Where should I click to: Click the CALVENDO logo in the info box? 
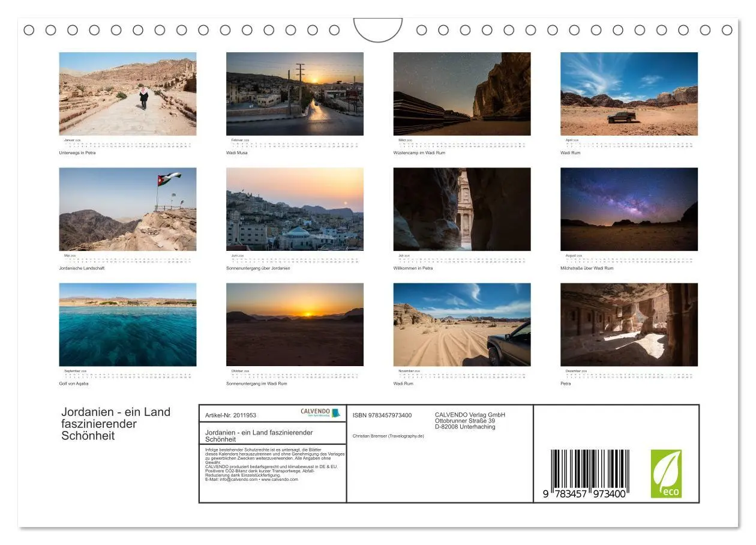tap(320, 413)
